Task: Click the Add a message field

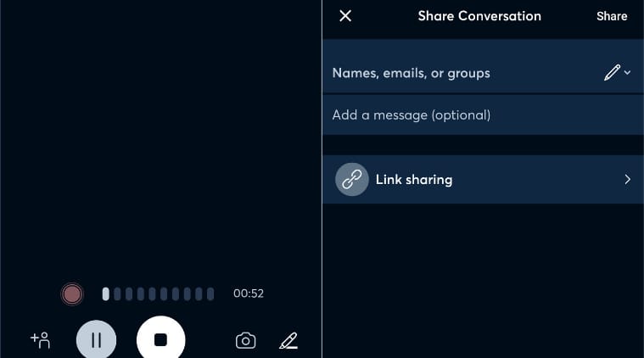Action: [483, 115]
